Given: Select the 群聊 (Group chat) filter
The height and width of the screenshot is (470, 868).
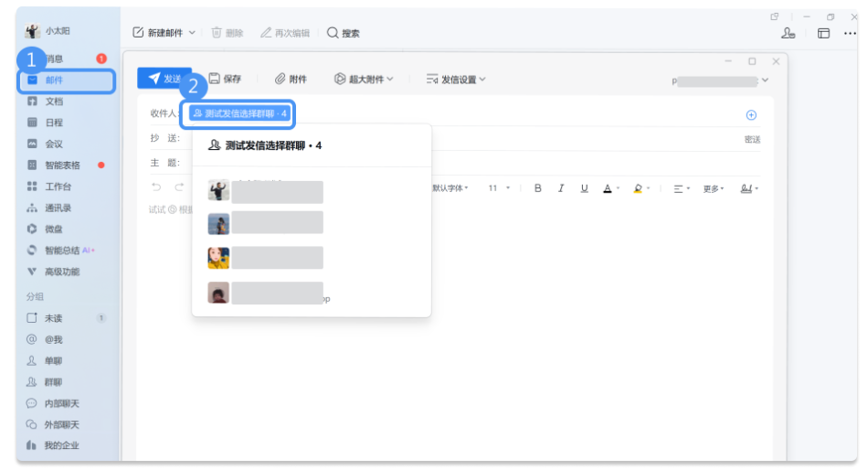Looking at the screenshot, I should click(53, 382).
